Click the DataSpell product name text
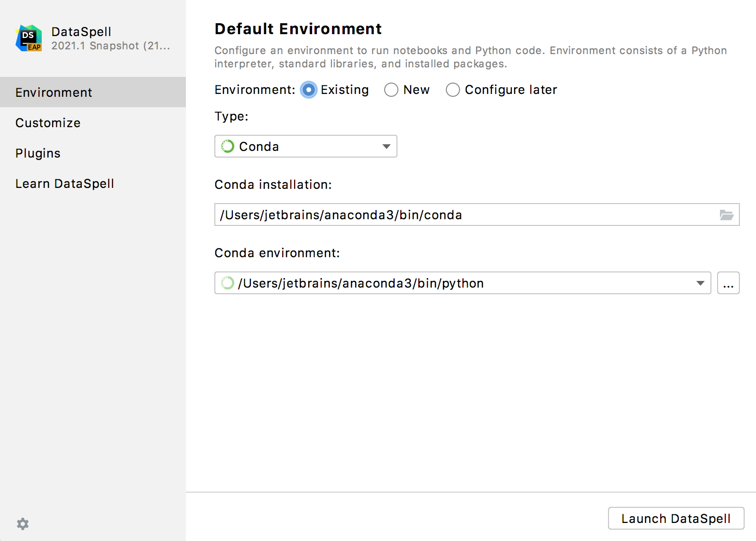 (81, 32)
